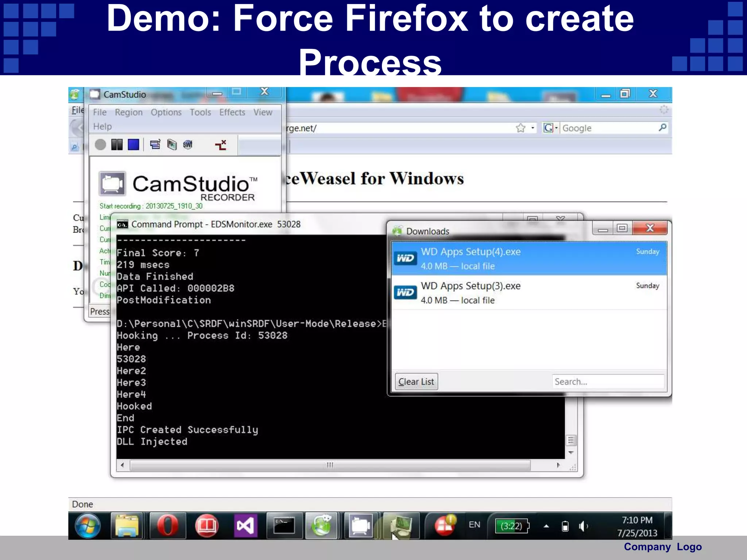Open CamStudio Region menu
The width and height of the screenshot is (747, 560).
[129, 112]
